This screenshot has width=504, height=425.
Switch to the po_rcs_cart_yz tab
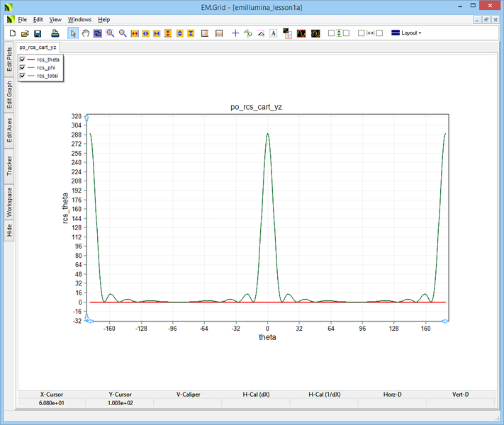pos(38,47)
